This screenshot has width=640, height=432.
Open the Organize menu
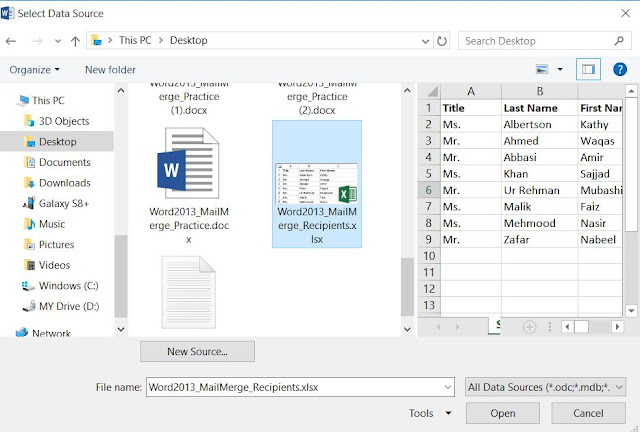point(35,70)
